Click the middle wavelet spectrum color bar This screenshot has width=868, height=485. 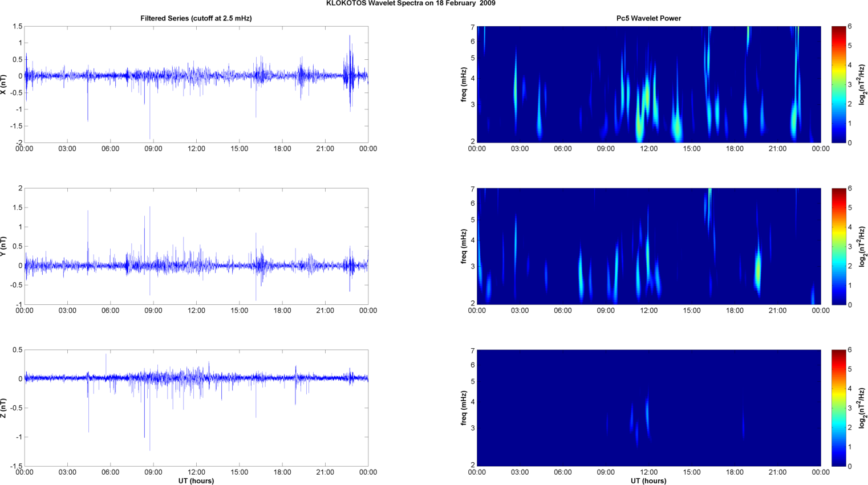click(x=838, y=246)
